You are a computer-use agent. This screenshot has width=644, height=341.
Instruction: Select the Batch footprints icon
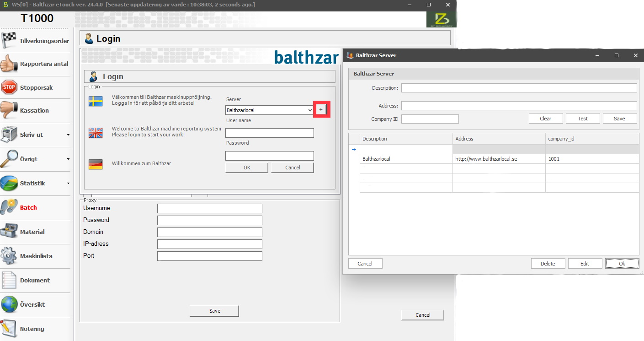[x=9, y=207]
